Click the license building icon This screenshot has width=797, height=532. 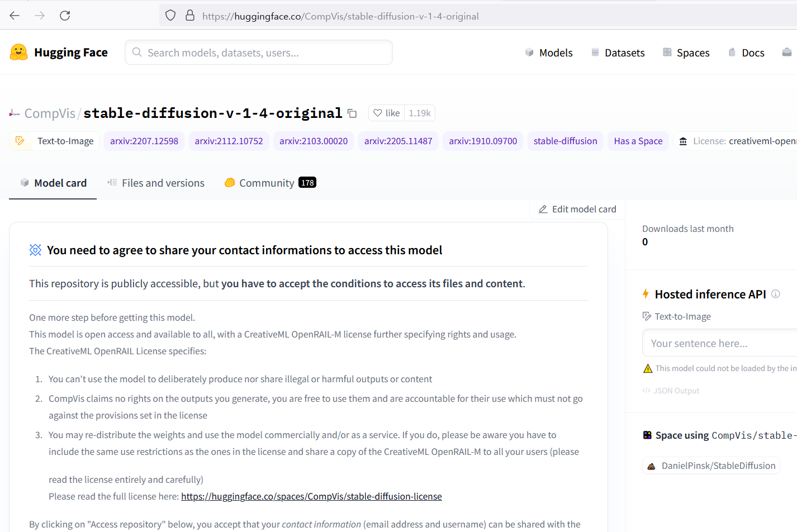(683, 141)
